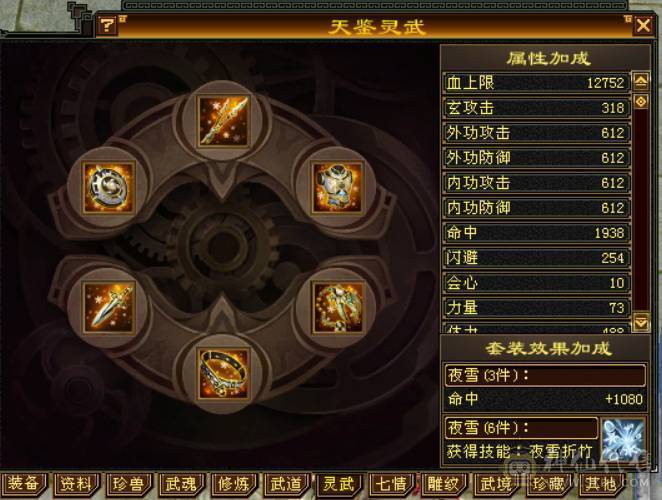Viewport: 662px width, 500px height.
Task: Select the gauntlet armor slot icon
Action: 338,308
